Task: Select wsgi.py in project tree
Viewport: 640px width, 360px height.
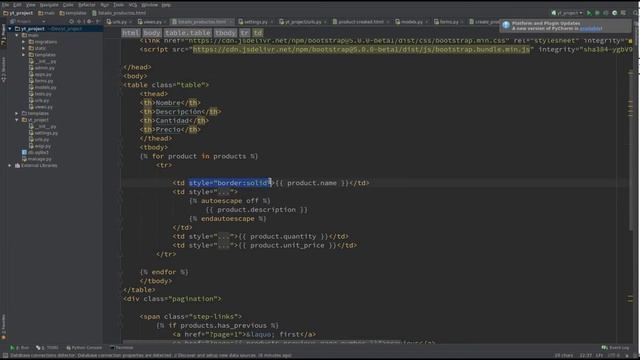Action: click(x=40, y=146)
